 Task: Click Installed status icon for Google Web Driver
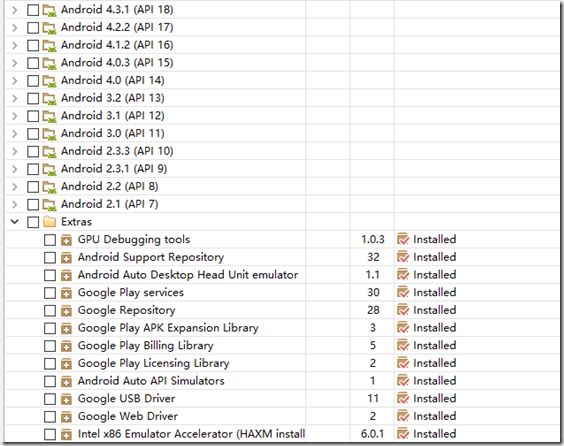point(403,416)
